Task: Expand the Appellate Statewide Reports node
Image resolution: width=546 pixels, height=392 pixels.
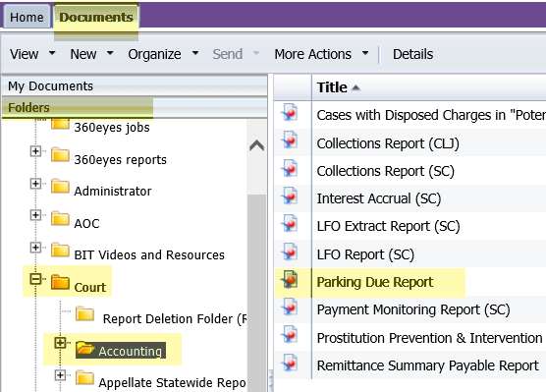Action: tap(60, 375)
